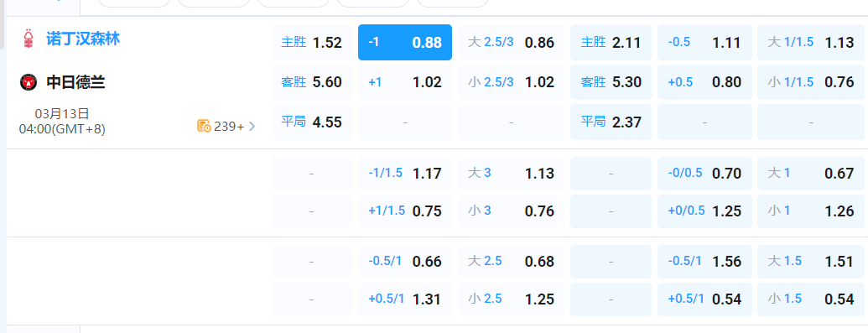This screenshot has width=868, height=333.
Task: Choose 大 2.5/3 at 0.86
Action: (x=511, y=42)
